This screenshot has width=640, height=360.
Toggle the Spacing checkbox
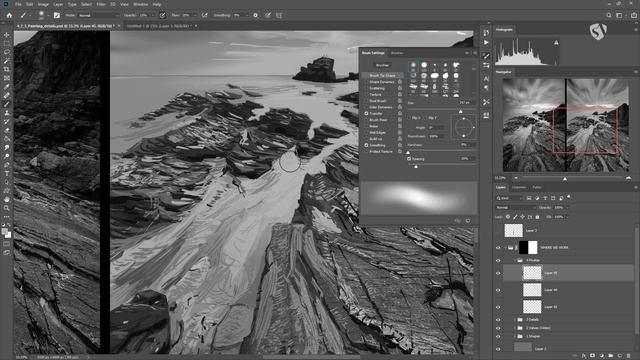[x=409, y=159]
